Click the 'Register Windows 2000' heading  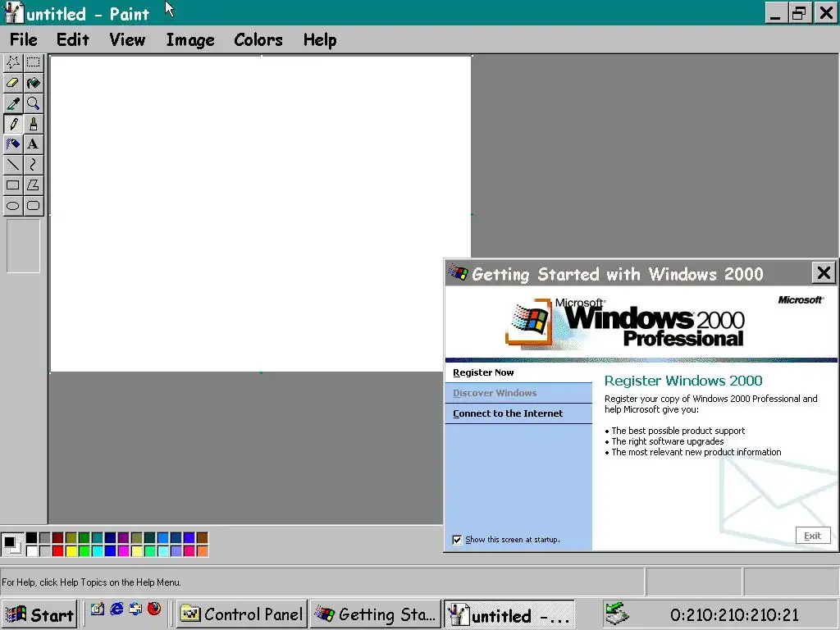point(683,381)
